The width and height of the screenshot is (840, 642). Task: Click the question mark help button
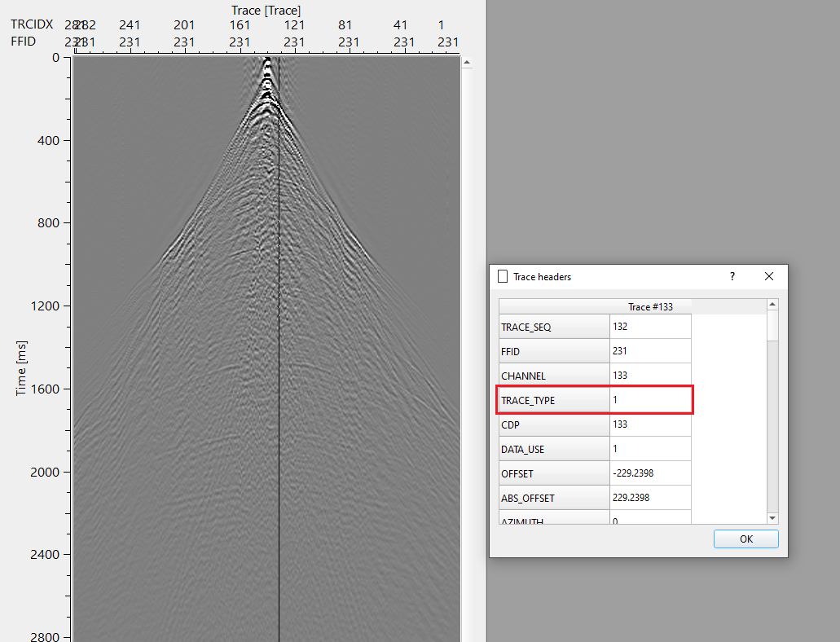pos(732,276)
